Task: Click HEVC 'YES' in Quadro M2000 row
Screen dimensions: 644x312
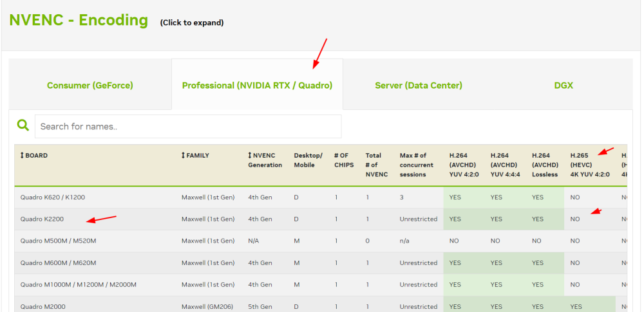Action: (x=576, y=307)
